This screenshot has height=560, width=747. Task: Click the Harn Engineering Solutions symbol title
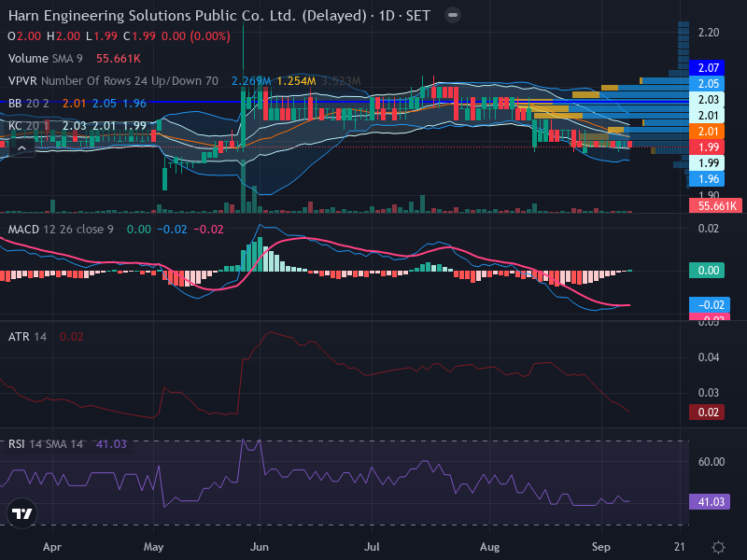point(188,16)
